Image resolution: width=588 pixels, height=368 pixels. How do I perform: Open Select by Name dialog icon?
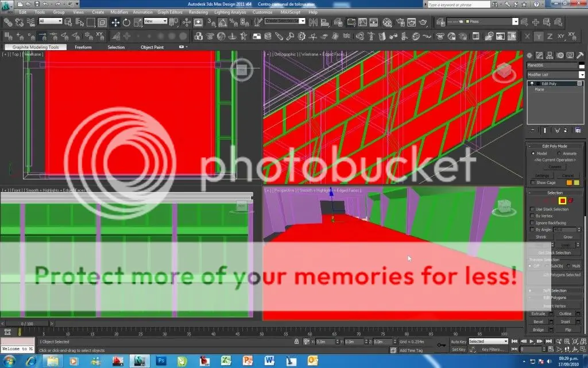click(x=79, y=22)
